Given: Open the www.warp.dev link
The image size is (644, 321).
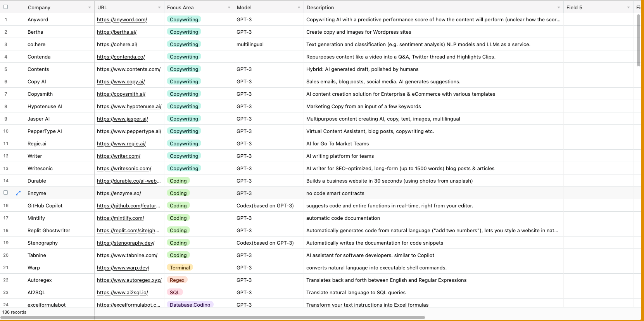Looking at the screenshot, I should tap(123, 268).
